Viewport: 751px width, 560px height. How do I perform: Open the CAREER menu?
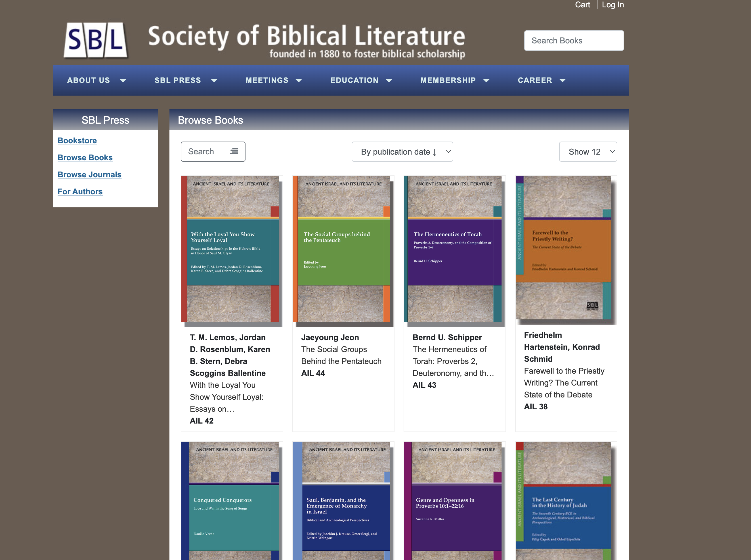click(535, 80)
